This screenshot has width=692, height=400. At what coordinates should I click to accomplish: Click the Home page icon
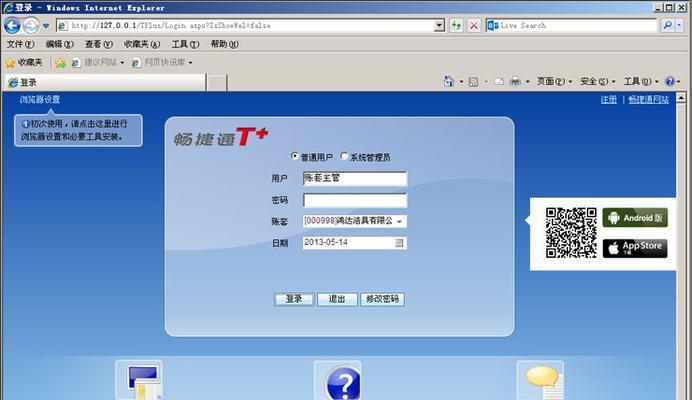click(x=449, y=82)
